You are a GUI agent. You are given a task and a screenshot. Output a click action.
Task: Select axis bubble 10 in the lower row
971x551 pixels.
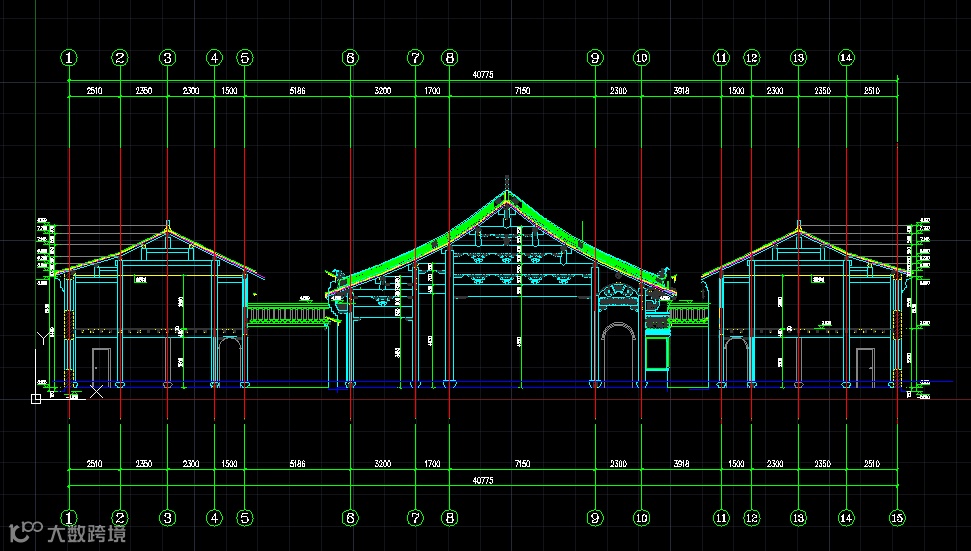pos(642,518)
